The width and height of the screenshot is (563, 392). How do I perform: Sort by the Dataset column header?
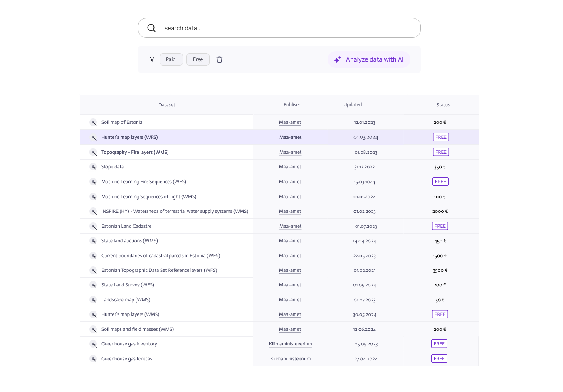point(167,105)
